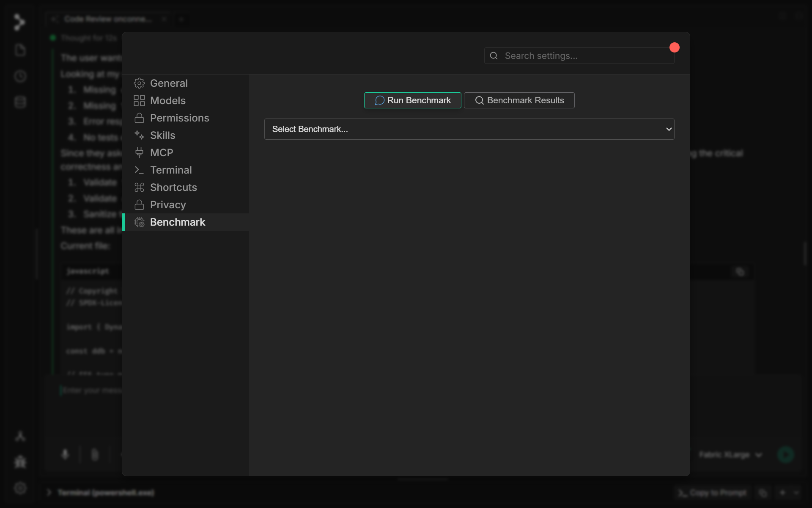Viewport: 812px width, 508px height.
Task: Open the files icon in left sidebar
Action: click(x=20, y=50)
